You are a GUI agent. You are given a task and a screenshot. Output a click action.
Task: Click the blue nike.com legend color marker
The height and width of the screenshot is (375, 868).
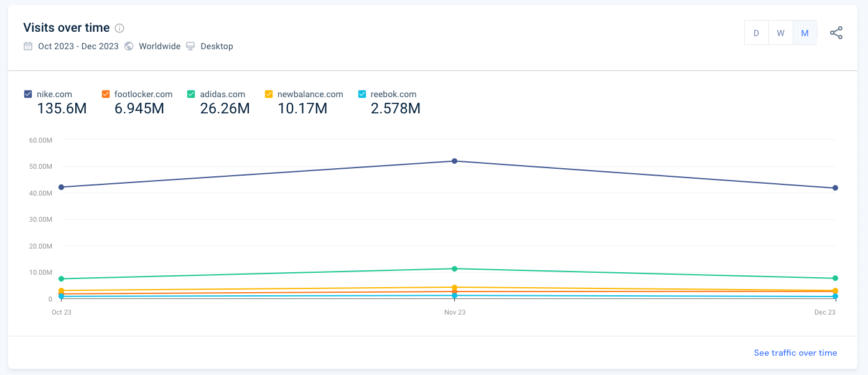tap(27, 93)
